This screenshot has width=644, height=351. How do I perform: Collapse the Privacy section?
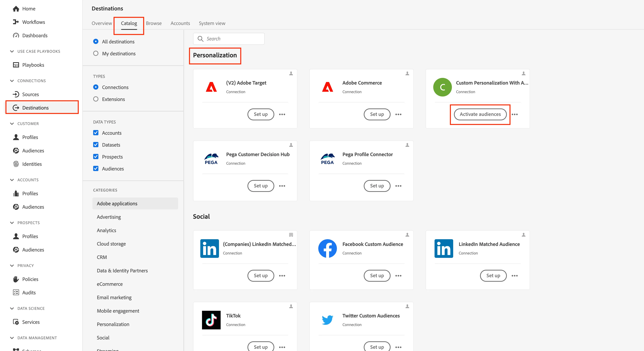point(12,265)
